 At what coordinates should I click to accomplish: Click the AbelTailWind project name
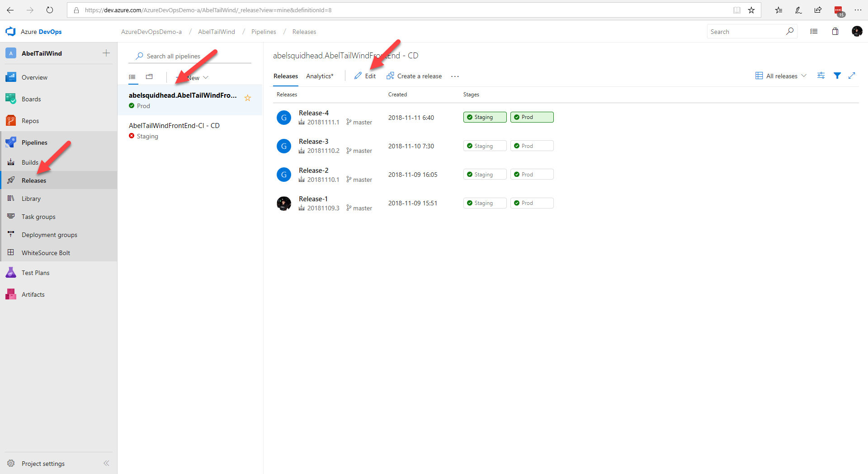[42, 53]
